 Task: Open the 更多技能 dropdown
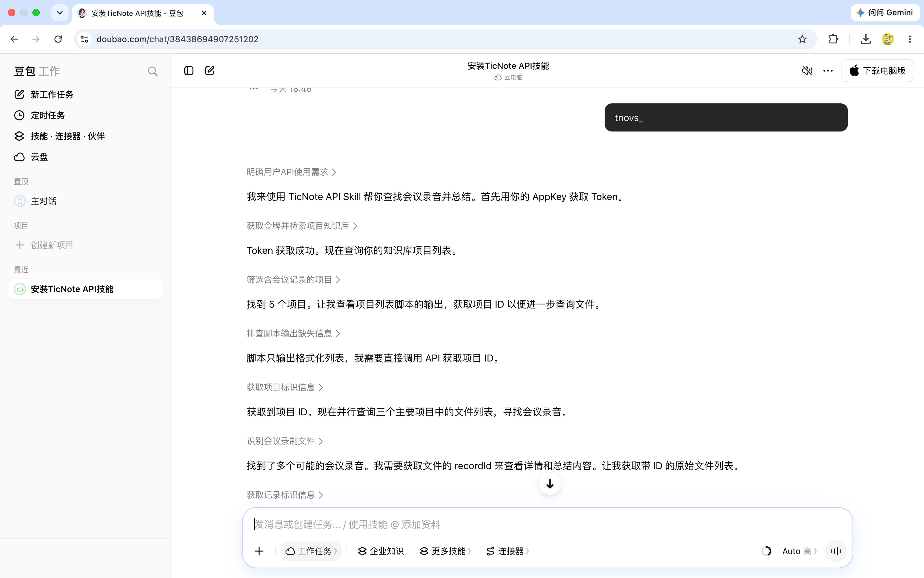(x=445, y=551)
